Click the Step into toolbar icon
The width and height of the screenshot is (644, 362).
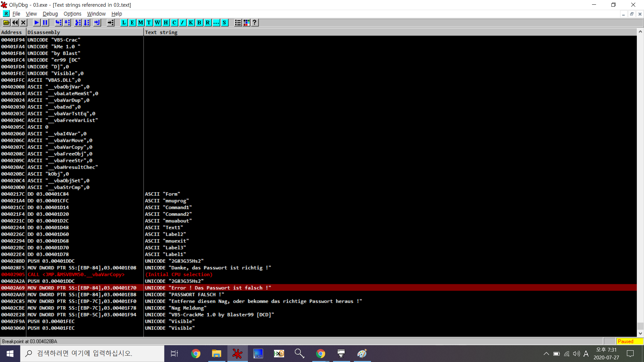[59, 22]
